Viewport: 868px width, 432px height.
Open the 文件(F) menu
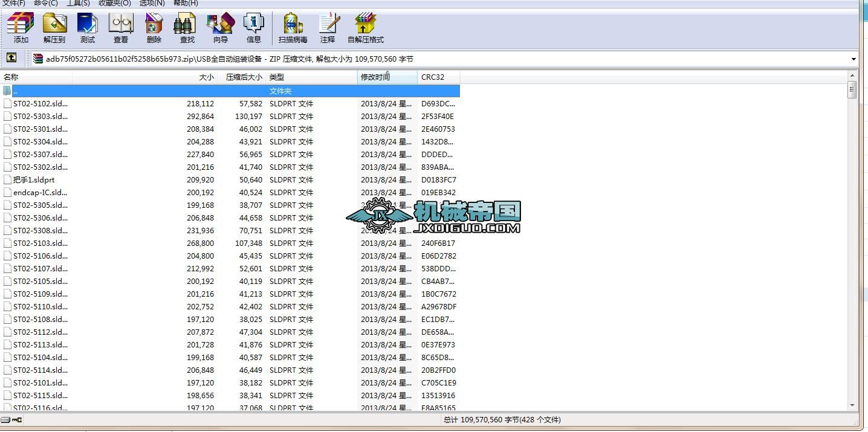pos(14,3)
